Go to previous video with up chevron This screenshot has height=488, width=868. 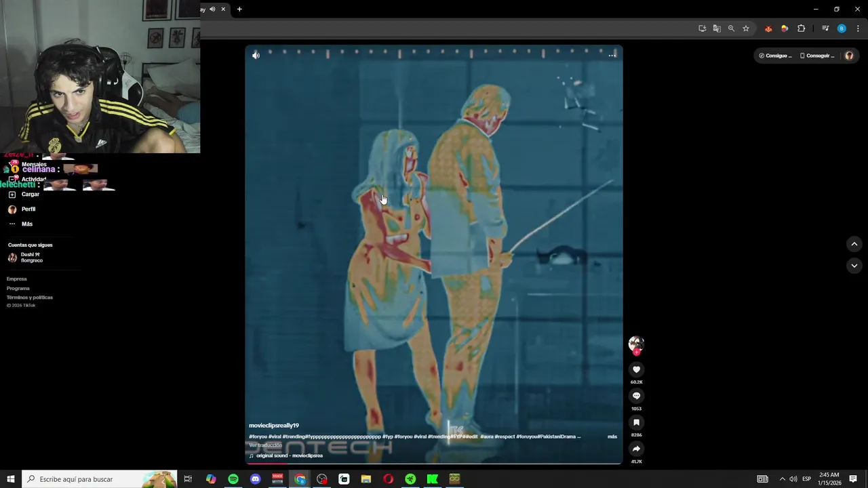point(854,244)
